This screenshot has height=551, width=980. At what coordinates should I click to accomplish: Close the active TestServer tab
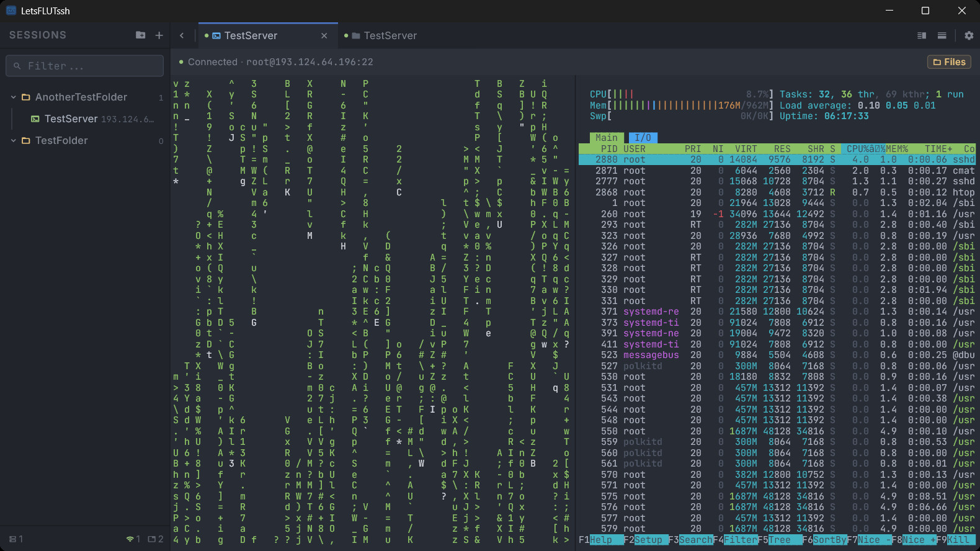point(324,36)
